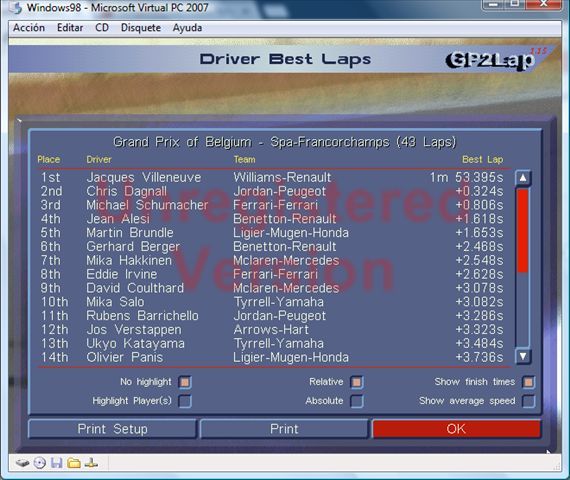The image size is (570, 480).
Task: Click the Driver Best Laps heading
Action: (285, 59)
